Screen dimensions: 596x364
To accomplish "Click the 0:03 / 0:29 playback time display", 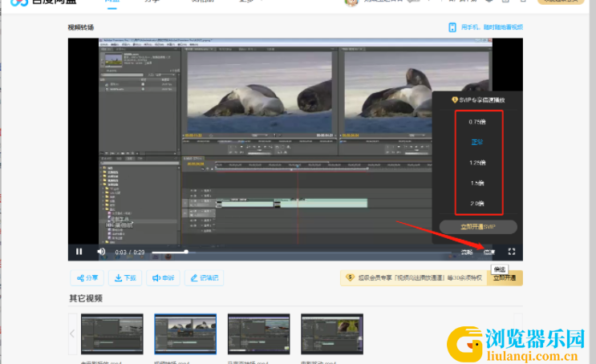I will 130,252.
